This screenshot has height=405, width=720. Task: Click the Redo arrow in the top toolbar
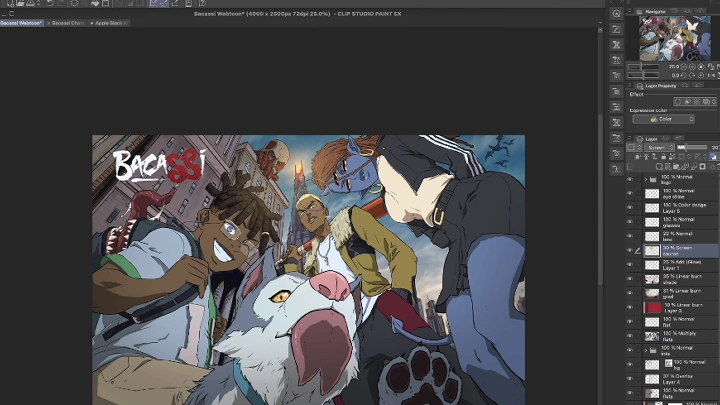coord(61,3)
